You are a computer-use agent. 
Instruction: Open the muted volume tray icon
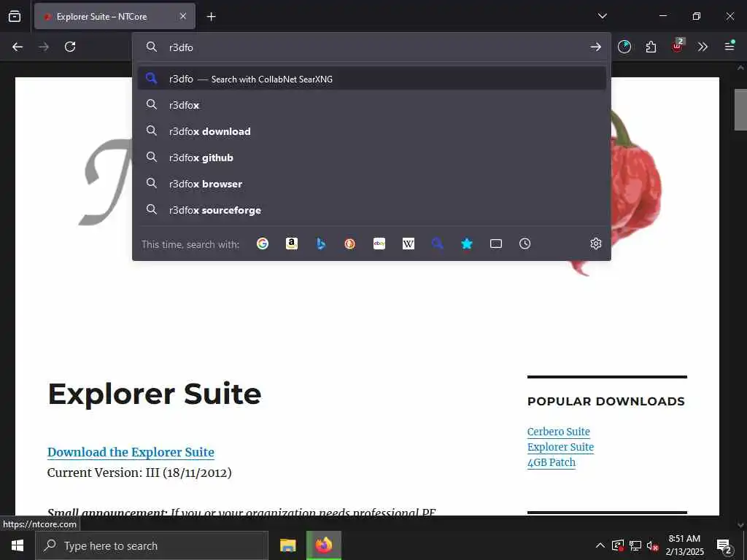653,545
